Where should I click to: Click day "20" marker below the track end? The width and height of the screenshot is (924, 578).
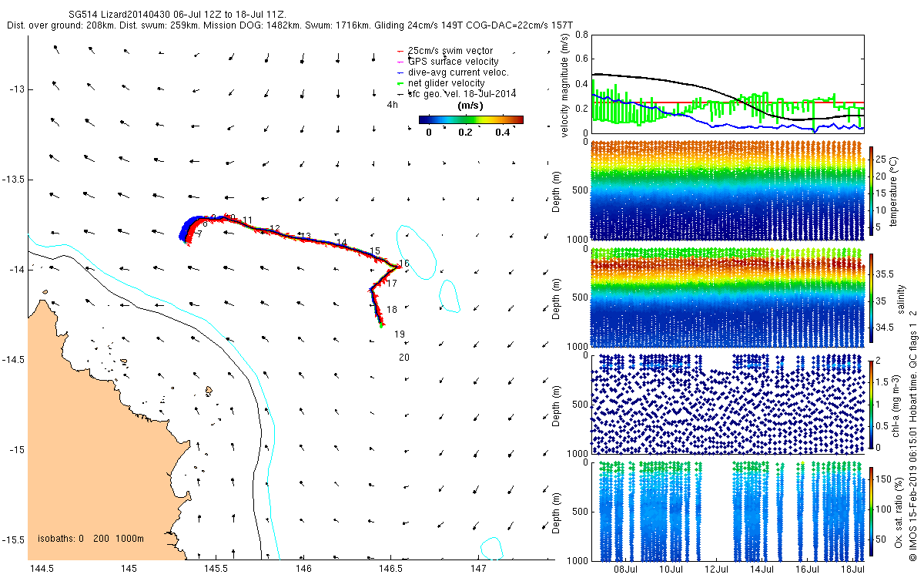[404, 358]
